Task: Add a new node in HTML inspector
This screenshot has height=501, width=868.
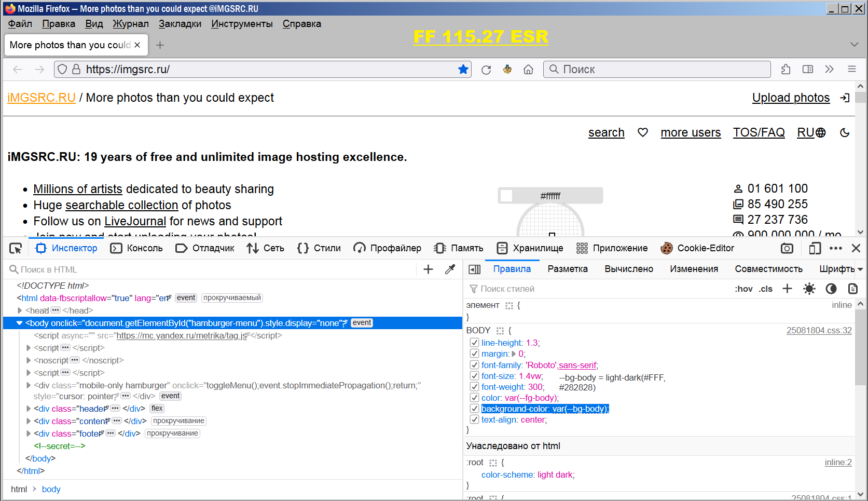Action: (428, 269)
